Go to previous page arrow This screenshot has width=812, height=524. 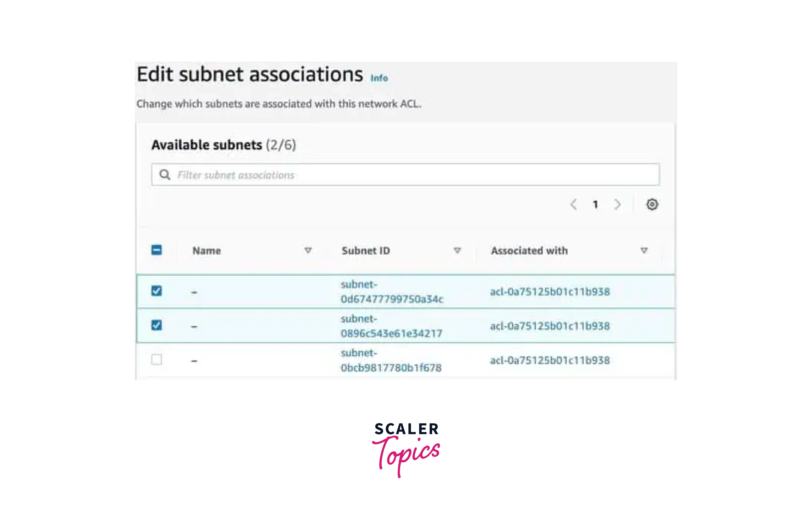[574, 204]
